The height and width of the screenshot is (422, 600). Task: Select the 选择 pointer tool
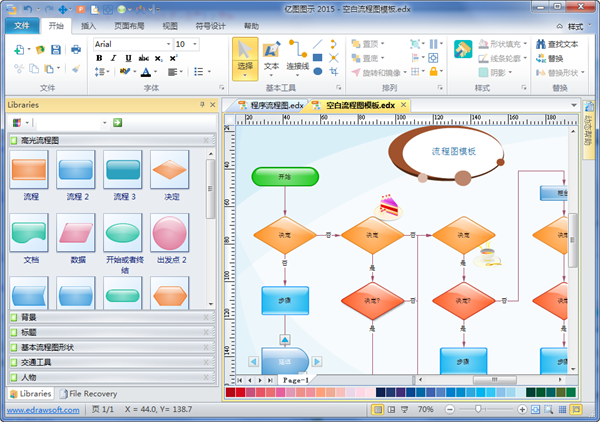coord(245,56)
